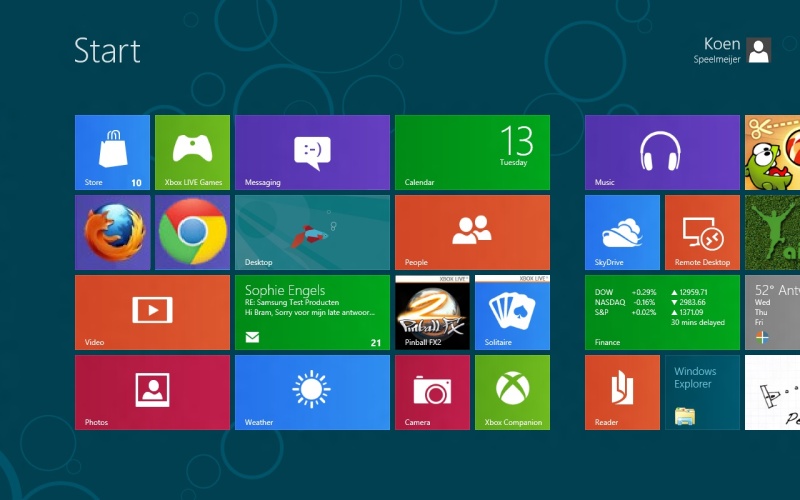Open the Music tile
This screenshot has width=800, height=500.
[x=662, y=152]
